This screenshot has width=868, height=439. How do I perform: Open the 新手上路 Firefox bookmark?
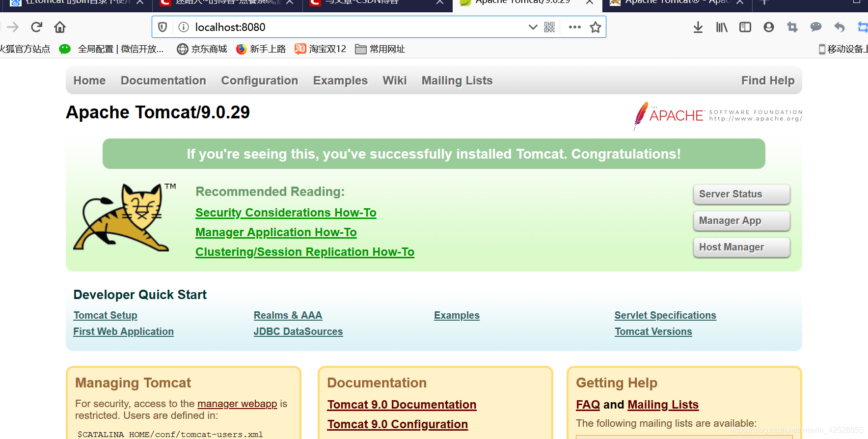point(261,49)
